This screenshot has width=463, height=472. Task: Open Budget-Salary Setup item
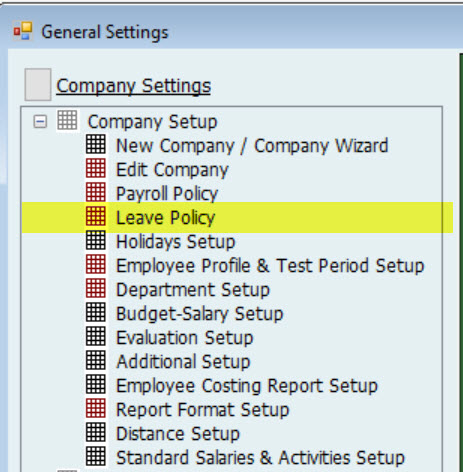pos(200,314)
